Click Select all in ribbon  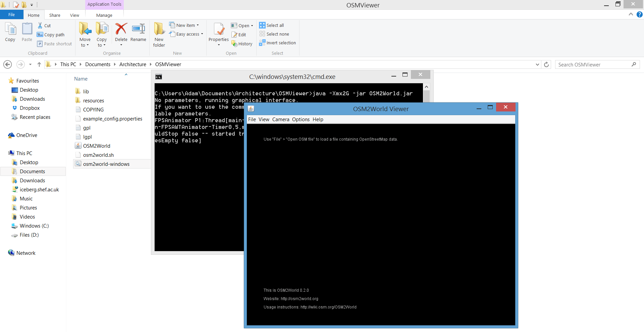tap(272, 25)
